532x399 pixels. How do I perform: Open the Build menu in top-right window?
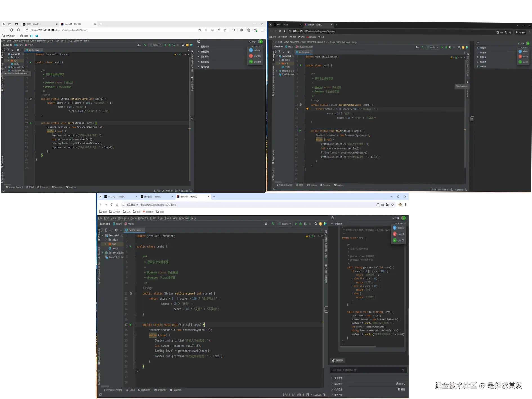[320, 42]
